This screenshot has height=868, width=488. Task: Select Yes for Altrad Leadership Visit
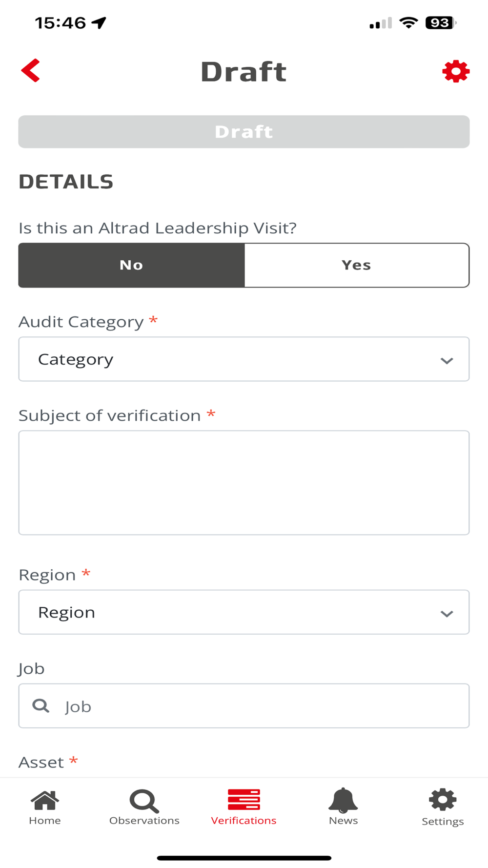pyautogui.click(x=356, y=265)
